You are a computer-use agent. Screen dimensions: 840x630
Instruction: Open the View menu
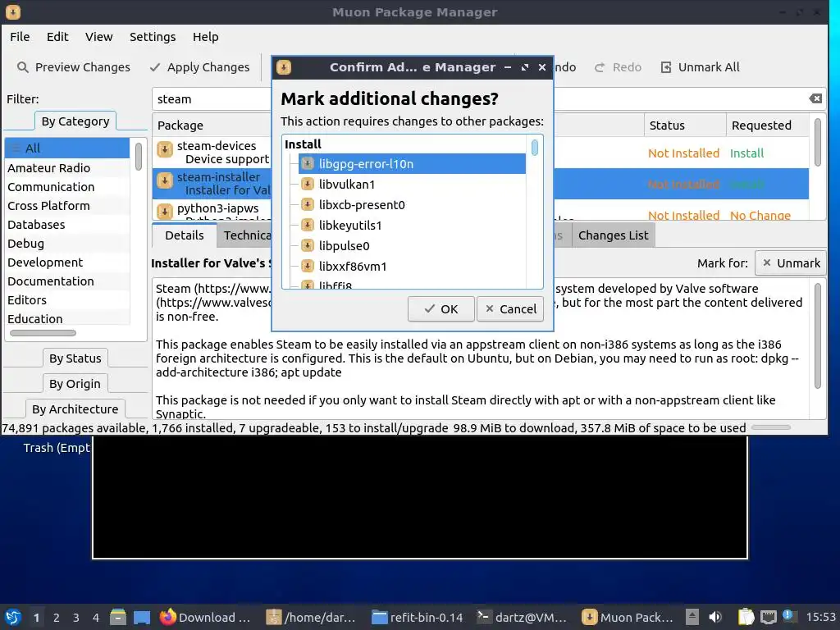[x=98, y=37]
